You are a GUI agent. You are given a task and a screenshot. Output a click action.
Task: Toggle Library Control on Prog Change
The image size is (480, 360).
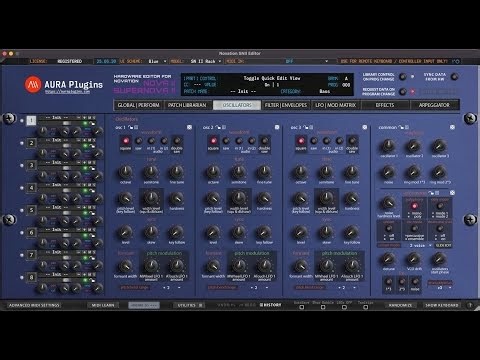tap(403, 77)
